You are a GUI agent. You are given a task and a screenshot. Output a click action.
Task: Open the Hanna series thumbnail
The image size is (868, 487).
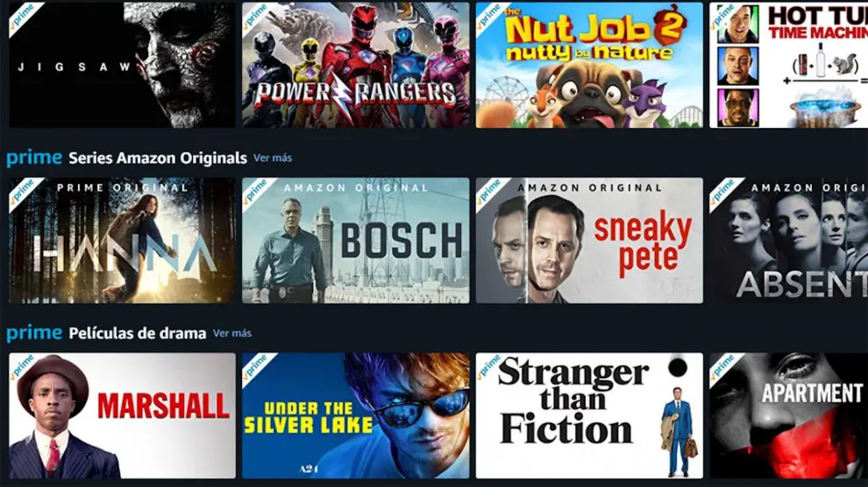[122, 241]
